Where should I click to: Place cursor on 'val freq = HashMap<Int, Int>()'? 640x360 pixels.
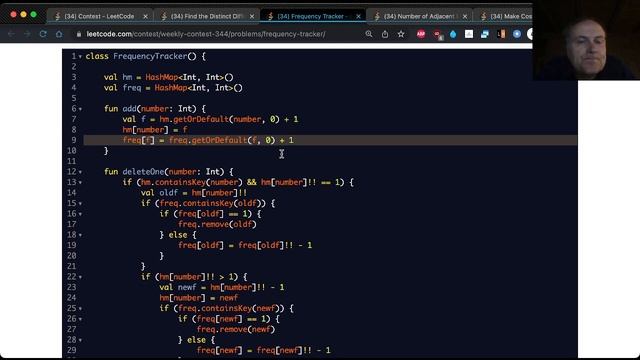coord(173,88)
